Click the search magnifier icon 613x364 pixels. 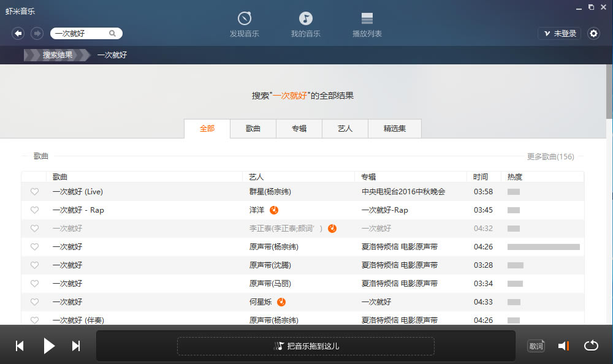coord(111,34)
